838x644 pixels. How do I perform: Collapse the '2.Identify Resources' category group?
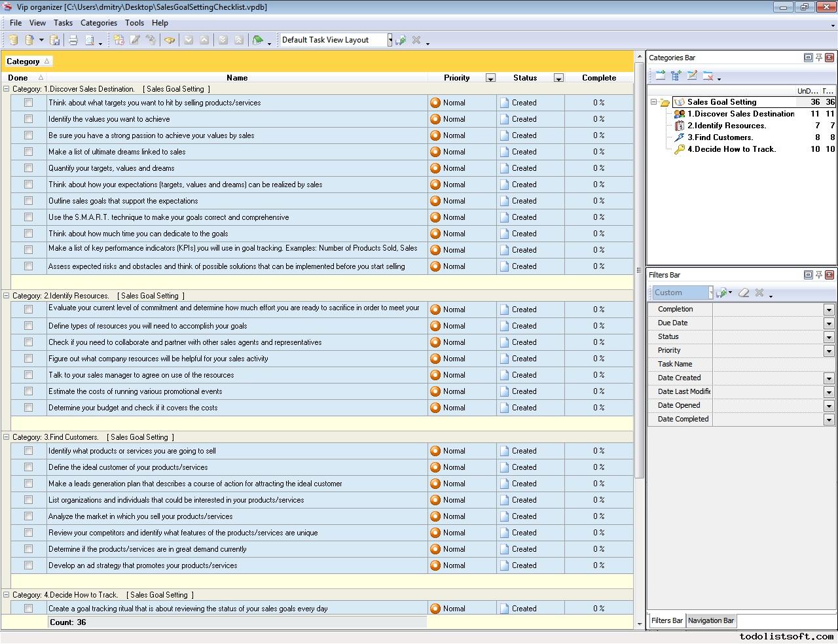(7, 296)
